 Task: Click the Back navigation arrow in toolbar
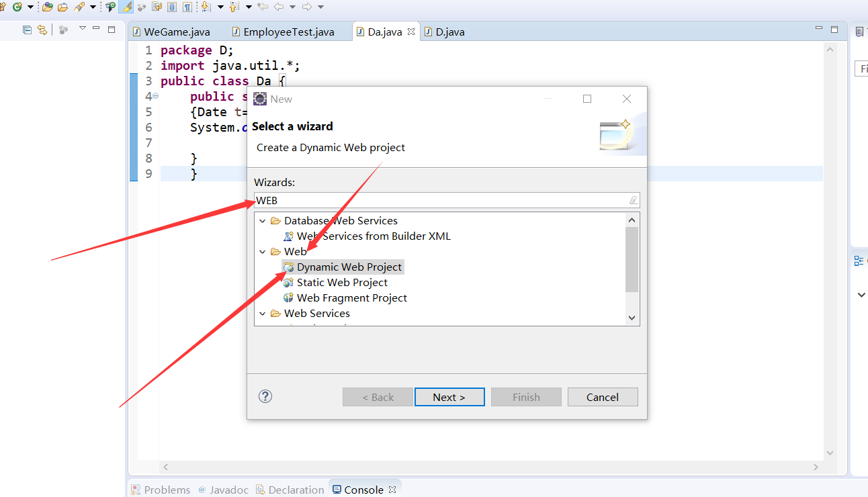click(x=279, y=7)
